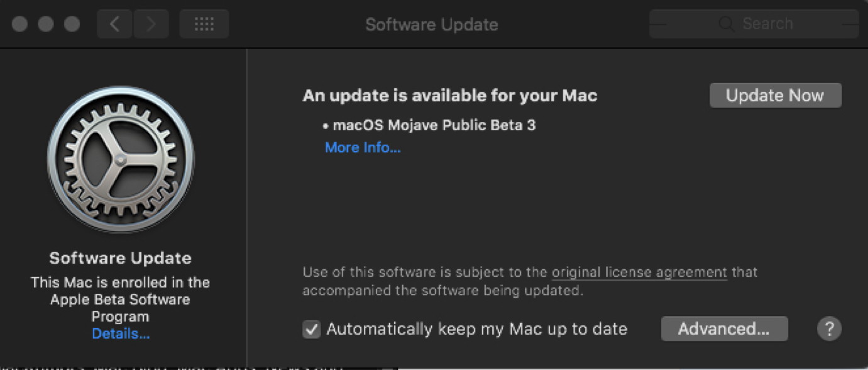
Task: Show all preferences via grid icon
Action: (204, 25)
